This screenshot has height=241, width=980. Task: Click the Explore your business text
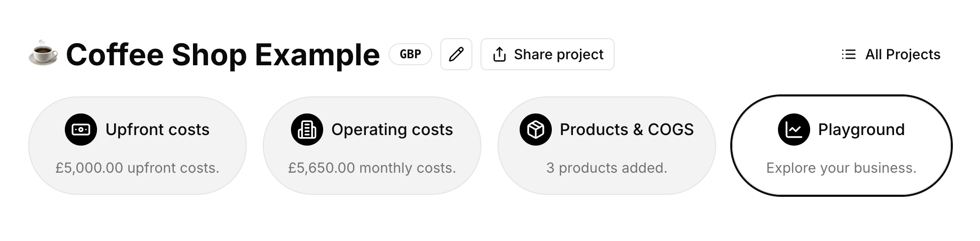pyautogui.click(x=841, y=168)
